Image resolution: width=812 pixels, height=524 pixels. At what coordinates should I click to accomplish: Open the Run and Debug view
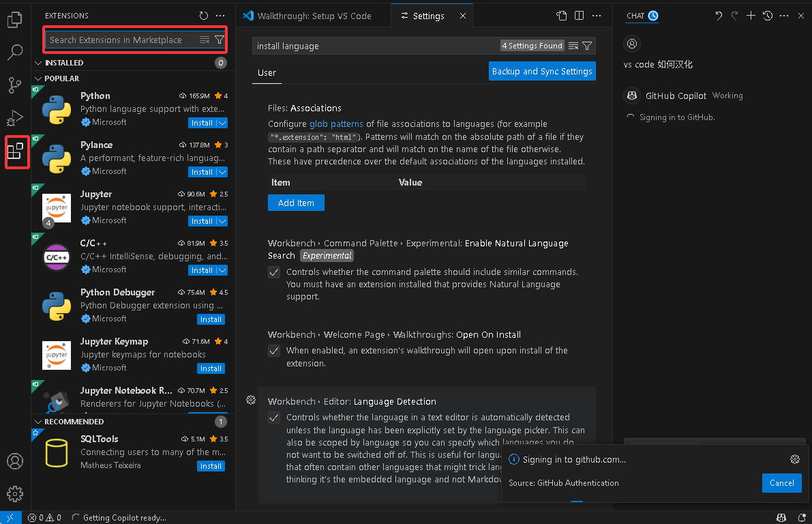(15, 118)
